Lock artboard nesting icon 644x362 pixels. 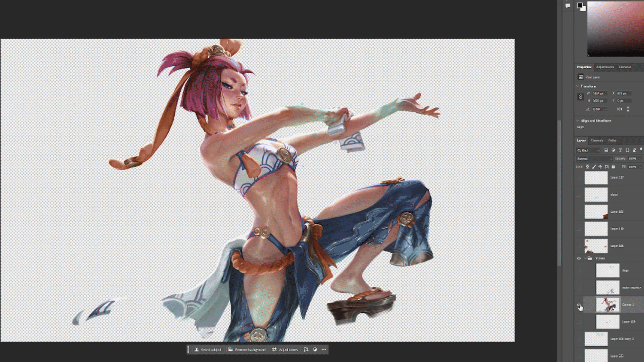(607, 166)
